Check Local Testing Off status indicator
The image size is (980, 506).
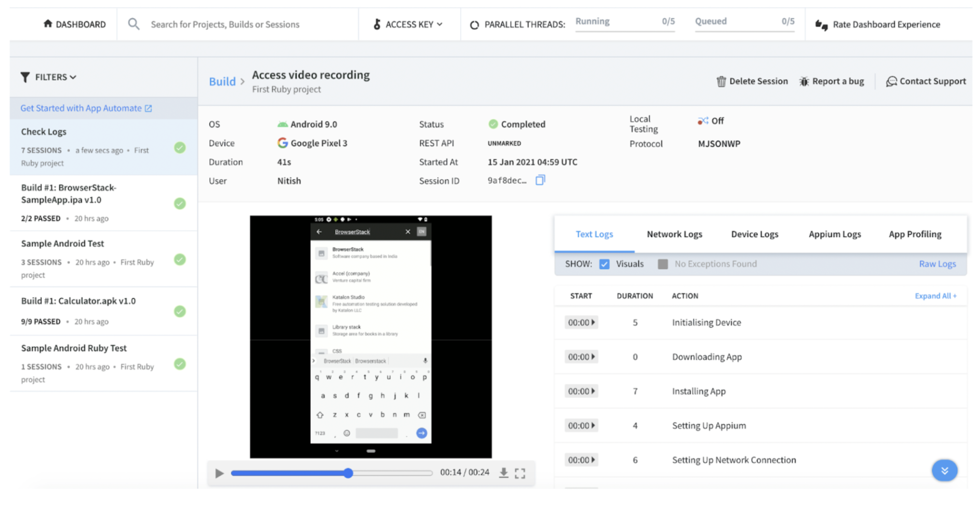click(x=703, y=121)
